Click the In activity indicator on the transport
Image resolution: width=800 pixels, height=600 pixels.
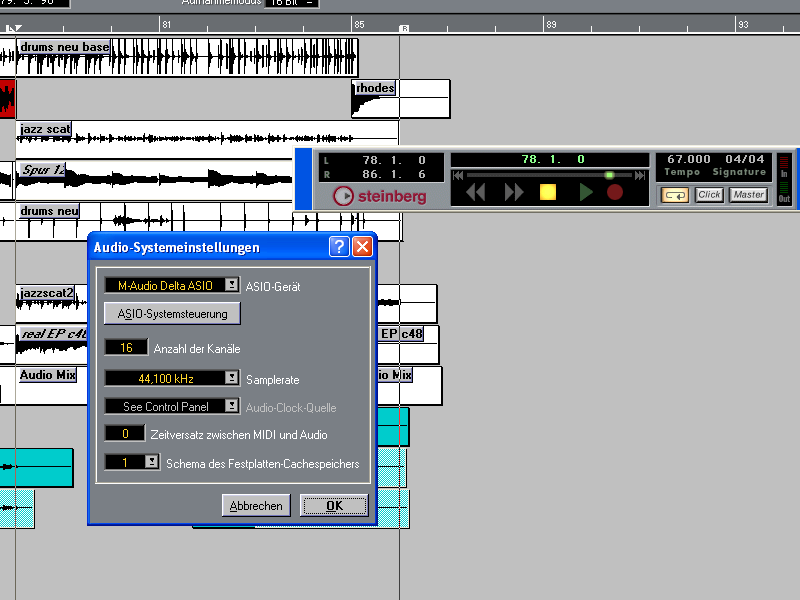point(784,166)
